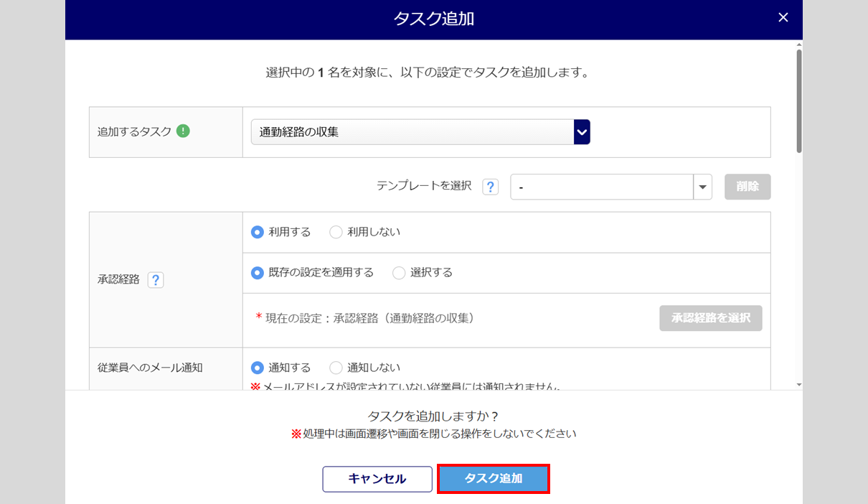Choose 通知しない for employee email notification
Image resolution: width=868 pixels, height=504 pixels.
pyautogui.click(x=336, y=368)
